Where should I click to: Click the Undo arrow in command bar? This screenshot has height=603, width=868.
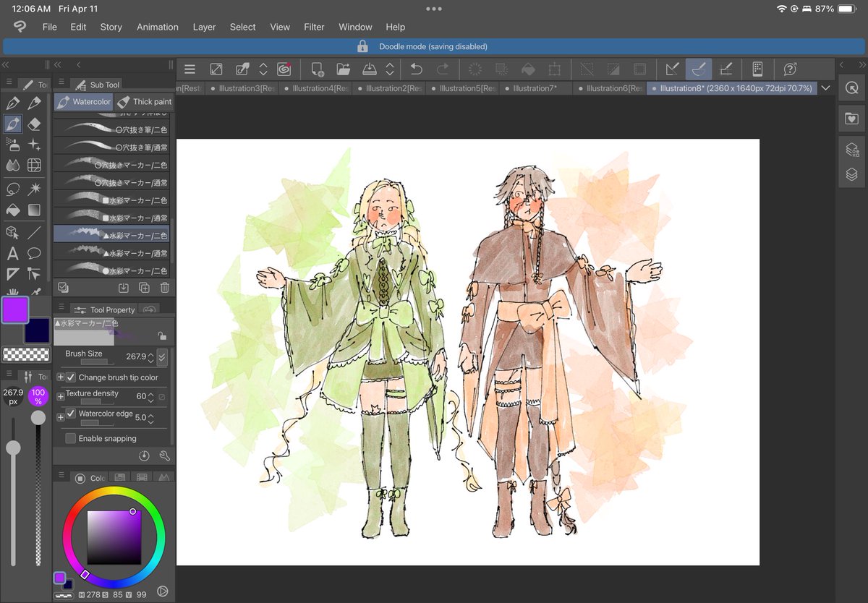(417, 69)
